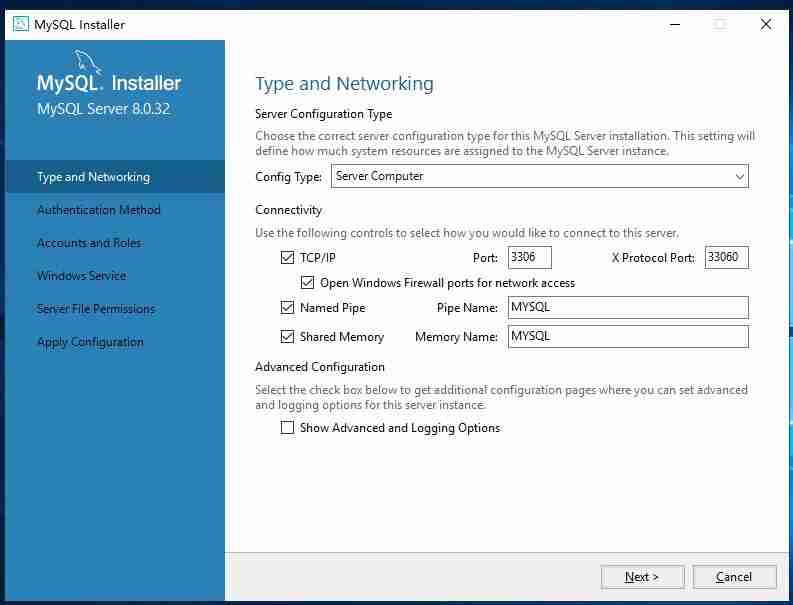Disable the TCP/IP checkbox
Image resolution: width=793 pixels, height=605 pixels.
tap(288, 258)
